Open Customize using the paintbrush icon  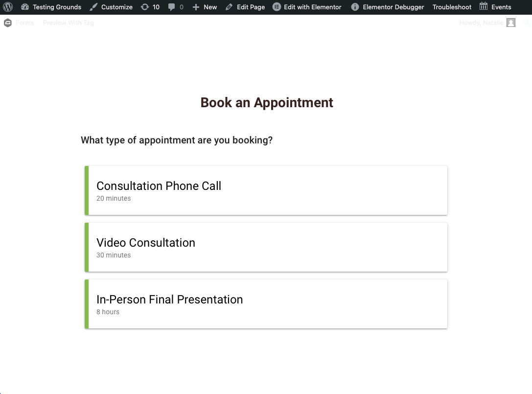click(111, 7)
